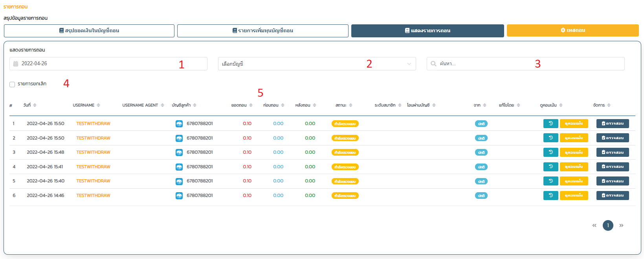Click the magnifier icon in the search box
This screenshot has width=644, height=259.
[433, 64]
